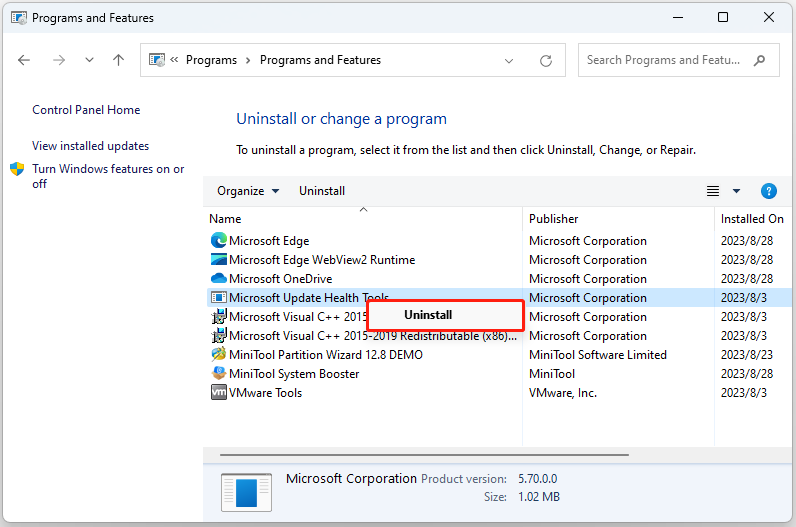Click the horizontal scrollbar under the list
The height and width of the screenshot is (527, 796).
point(424,455)
